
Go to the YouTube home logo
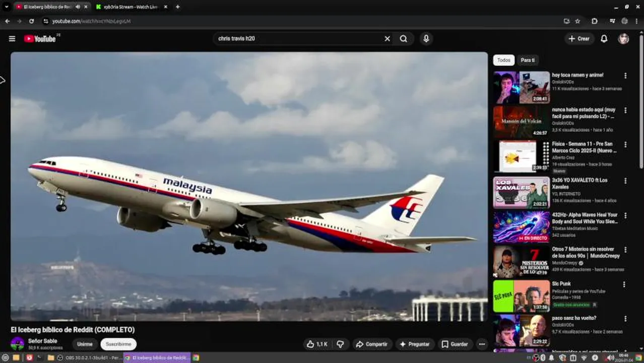tap(39, 39)
